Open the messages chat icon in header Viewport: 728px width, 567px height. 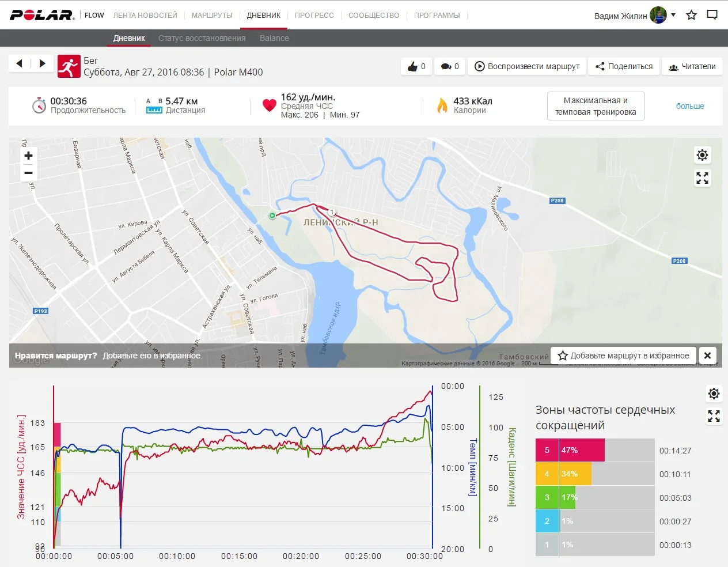[x=712, y=16]
